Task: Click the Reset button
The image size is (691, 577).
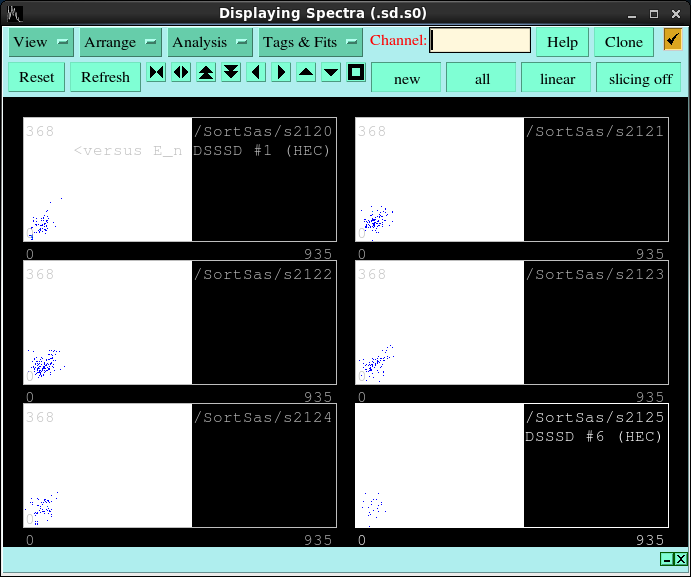Action: [x=37, y=77]
